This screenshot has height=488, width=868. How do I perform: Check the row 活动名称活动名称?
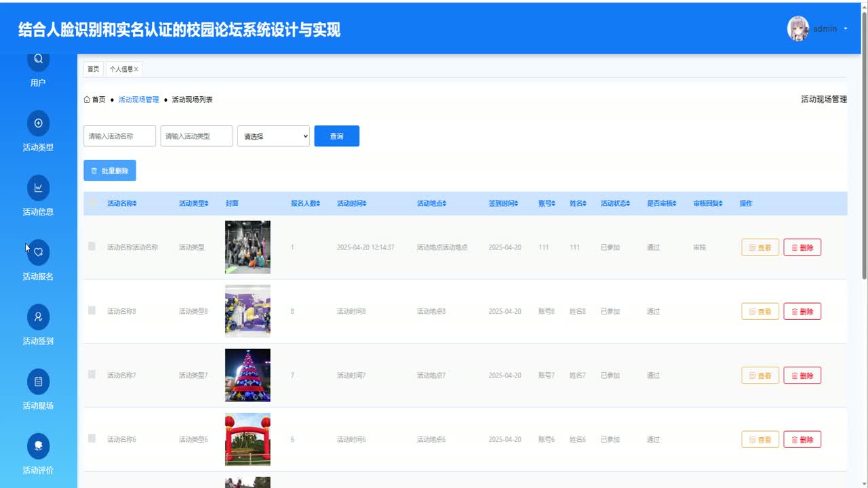tap(92, 246)
